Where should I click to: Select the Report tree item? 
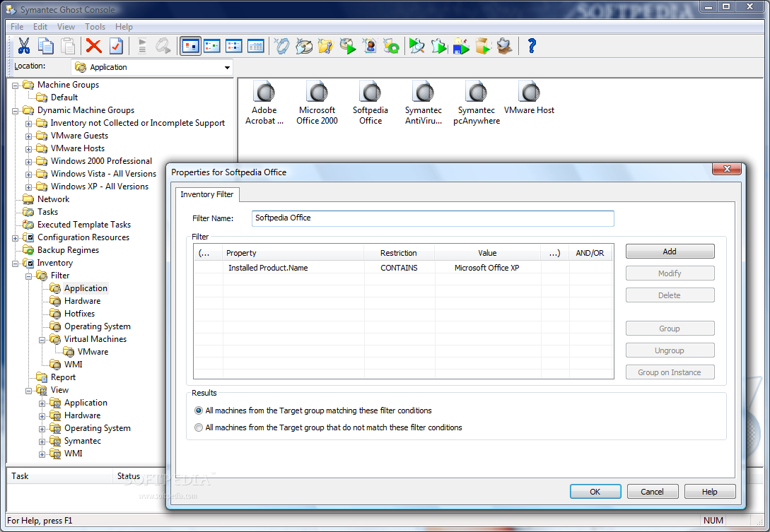tap(63, 377)
